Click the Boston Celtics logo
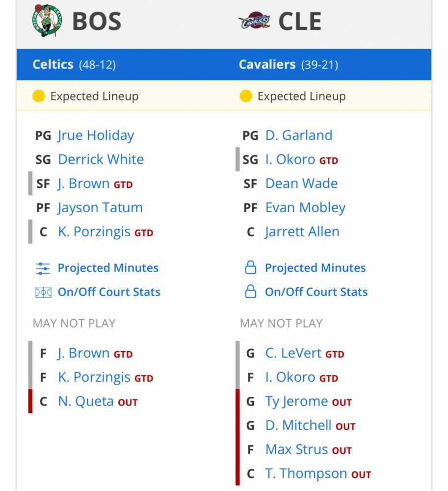 [48, 21]
